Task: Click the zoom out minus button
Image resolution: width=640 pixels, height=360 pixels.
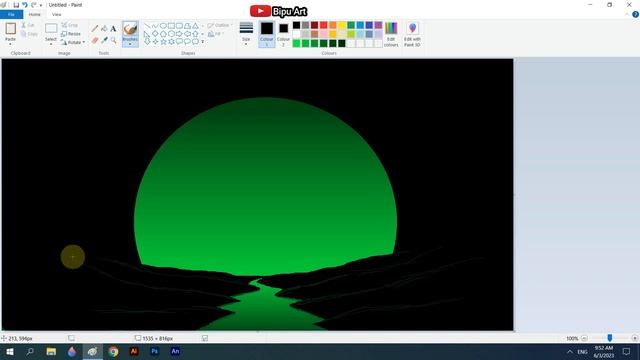Action: tap(584, 338)
